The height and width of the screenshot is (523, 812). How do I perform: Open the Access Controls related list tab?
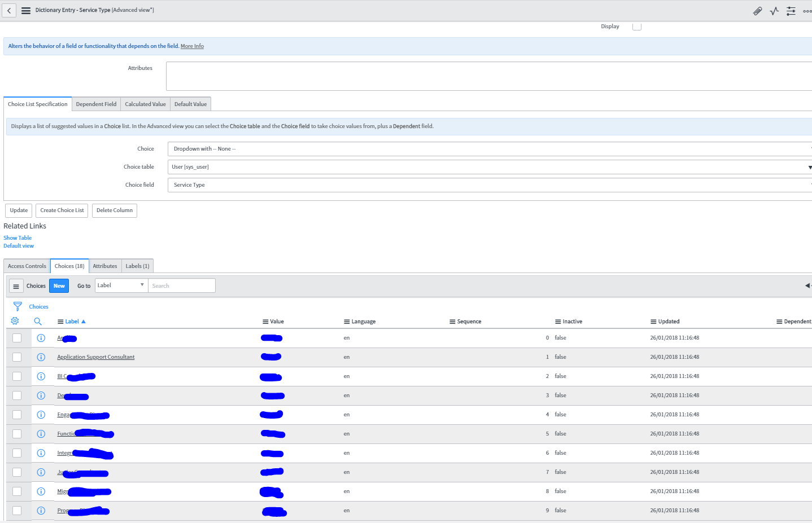pyautogui.click(x=27, y=266)
